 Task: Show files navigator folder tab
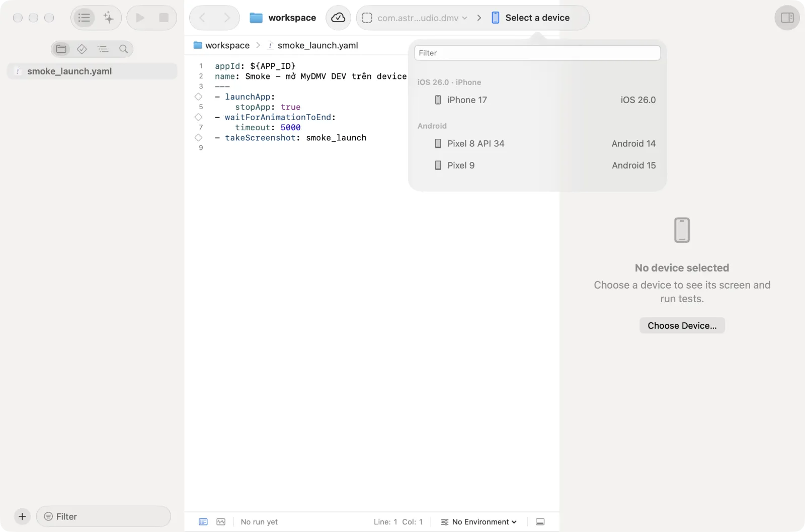[x=61, y=49]
